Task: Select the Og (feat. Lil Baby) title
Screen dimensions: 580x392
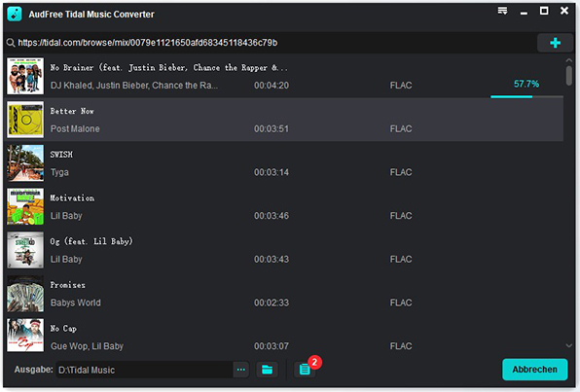Action: pyautogui.click(x=91, y=241)
